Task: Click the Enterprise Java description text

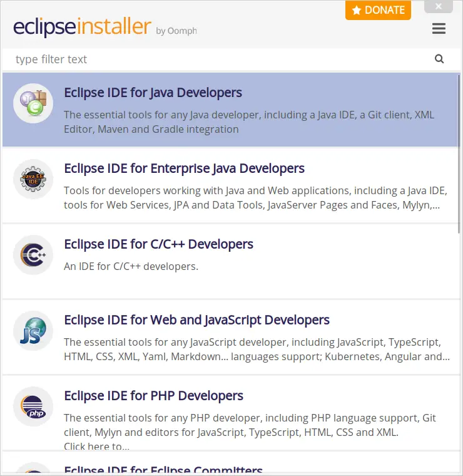Action: 256,198
